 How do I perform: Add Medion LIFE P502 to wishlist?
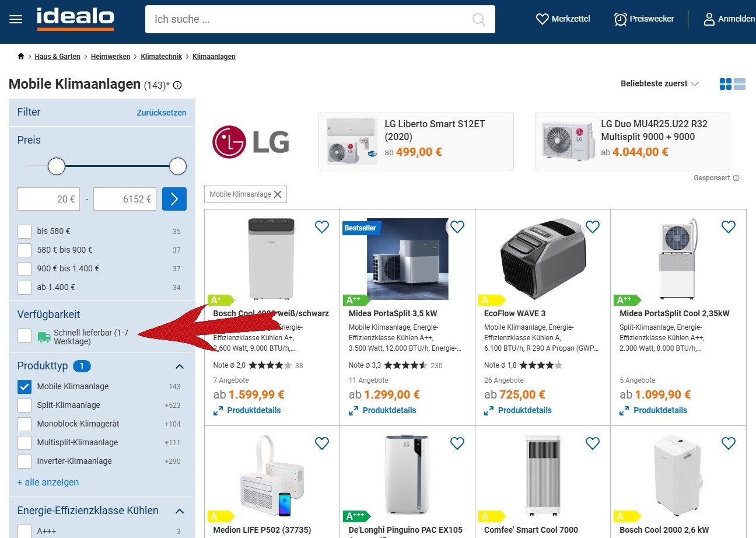tap(322, 443)
